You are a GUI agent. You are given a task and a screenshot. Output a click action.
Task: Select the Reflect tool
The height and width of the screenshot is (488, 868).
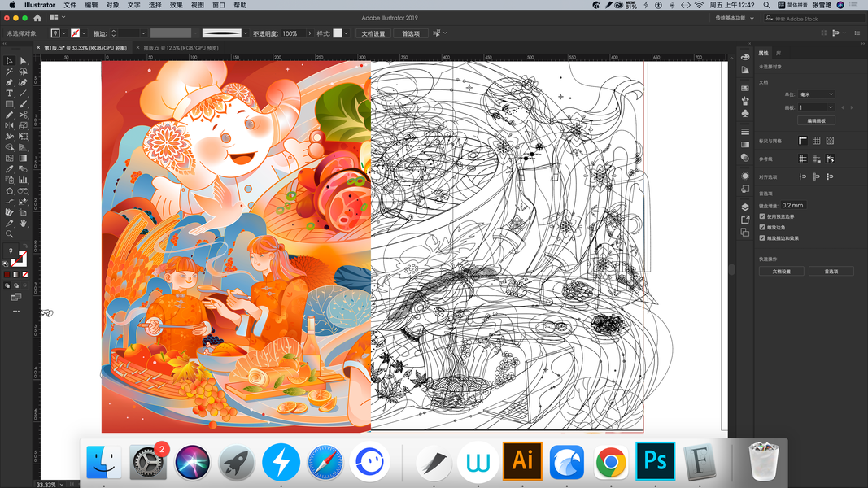10,125
